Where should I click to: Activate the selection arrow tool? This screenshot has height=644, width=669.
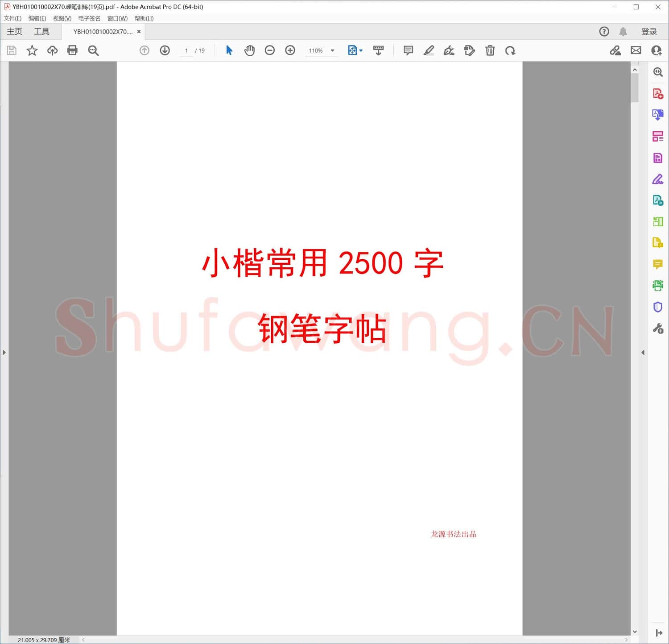tap(229, 50)
